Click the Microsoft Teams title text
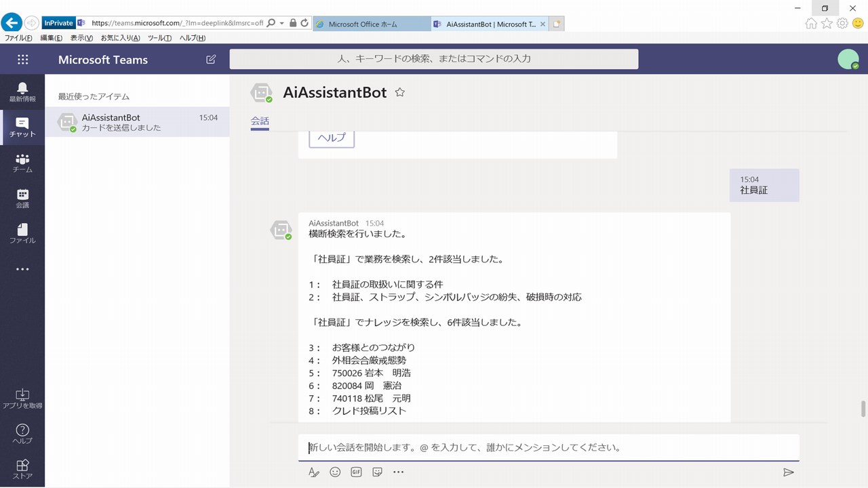868x488 pixels. click(x=103, y=60)
